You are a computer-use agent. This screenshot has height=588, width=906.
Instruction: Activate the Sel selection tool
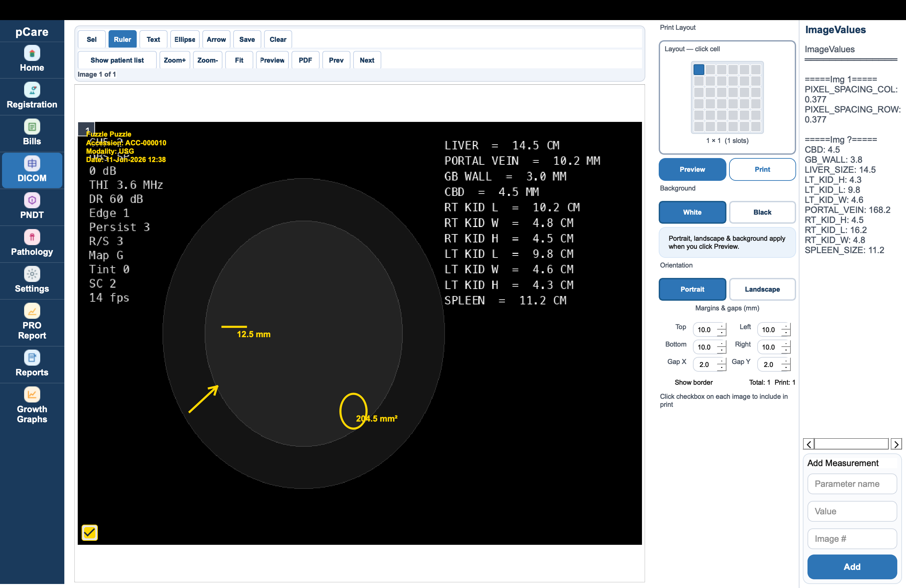[91, 39]
